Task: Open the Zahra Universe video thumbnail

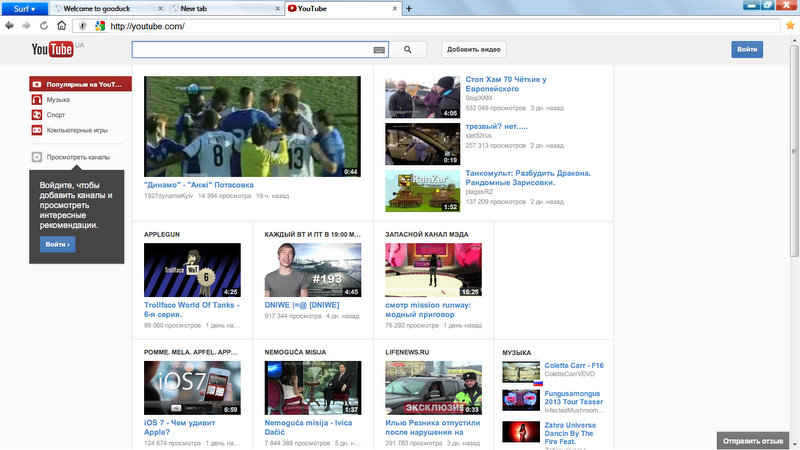Action: tap(521, 432)
